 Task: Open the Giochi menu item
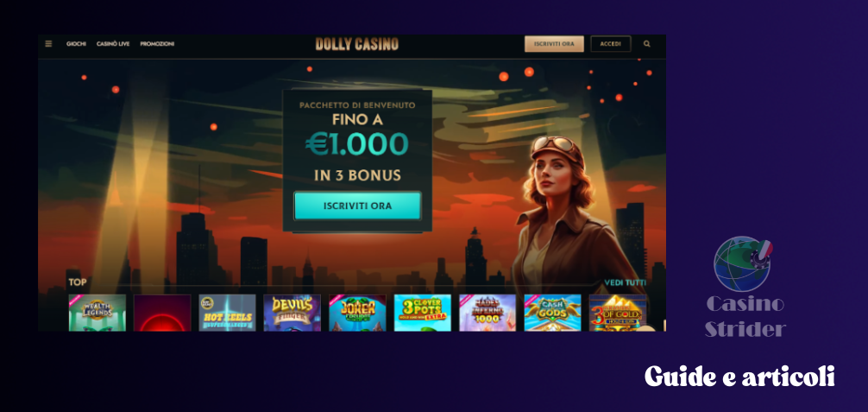click(x=77, y=44)
